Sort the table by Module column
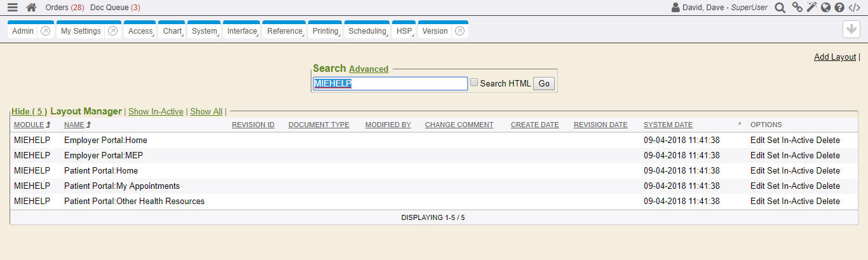 pos(29,125)
